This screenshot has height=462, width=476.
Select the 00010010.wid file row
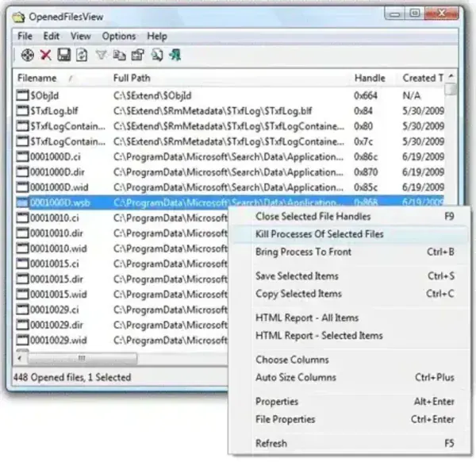[x=121, y=248]
